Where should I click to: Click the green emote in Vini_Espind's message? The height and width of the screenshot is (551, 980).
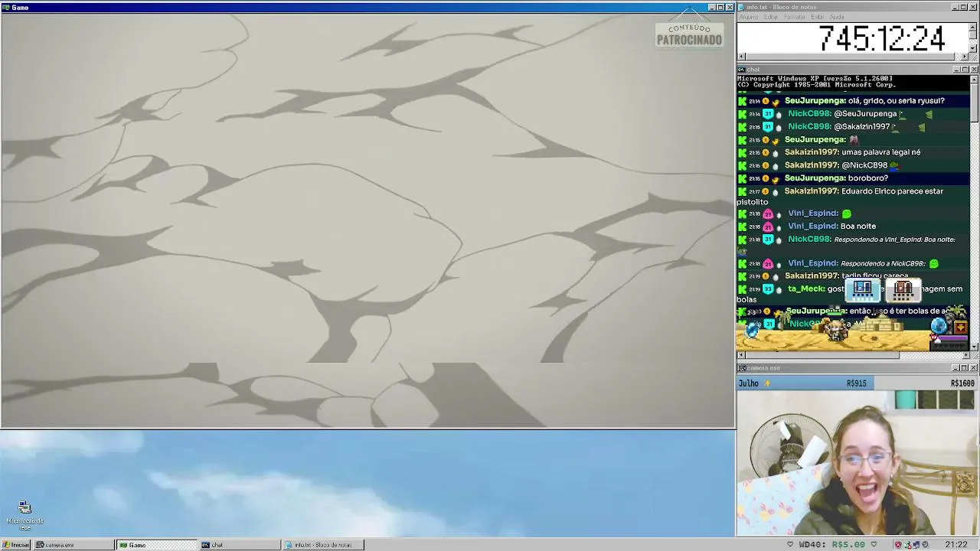tap(847, 214)
